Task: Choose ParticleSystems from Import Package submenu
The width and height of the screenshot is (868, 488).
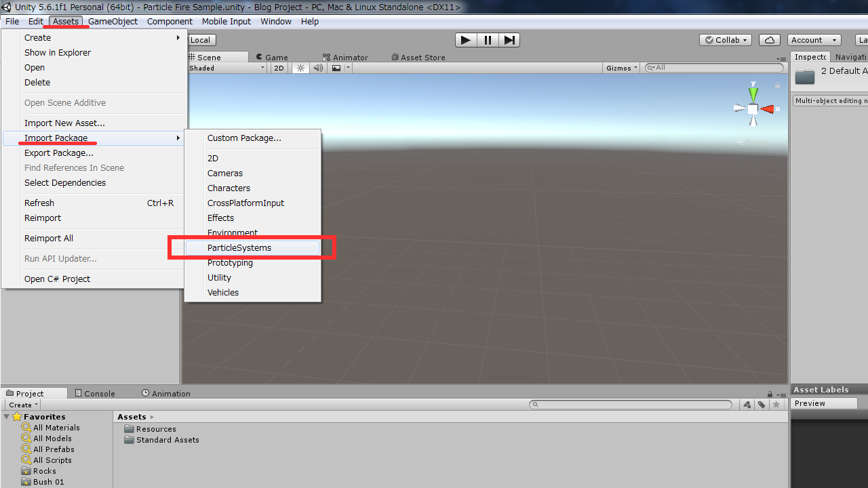Action: [253, 248]
